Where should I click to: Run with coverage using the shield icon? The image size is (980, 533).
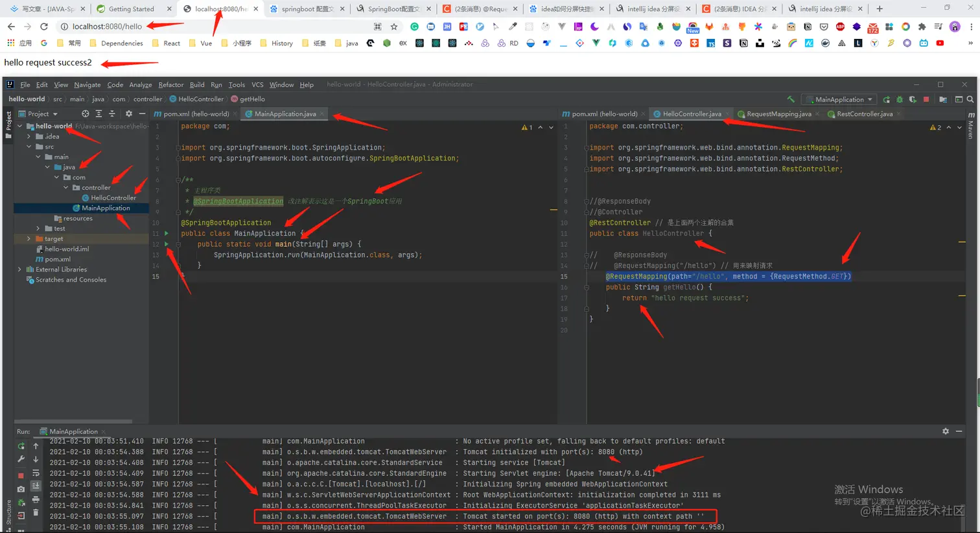click(913, 99)
